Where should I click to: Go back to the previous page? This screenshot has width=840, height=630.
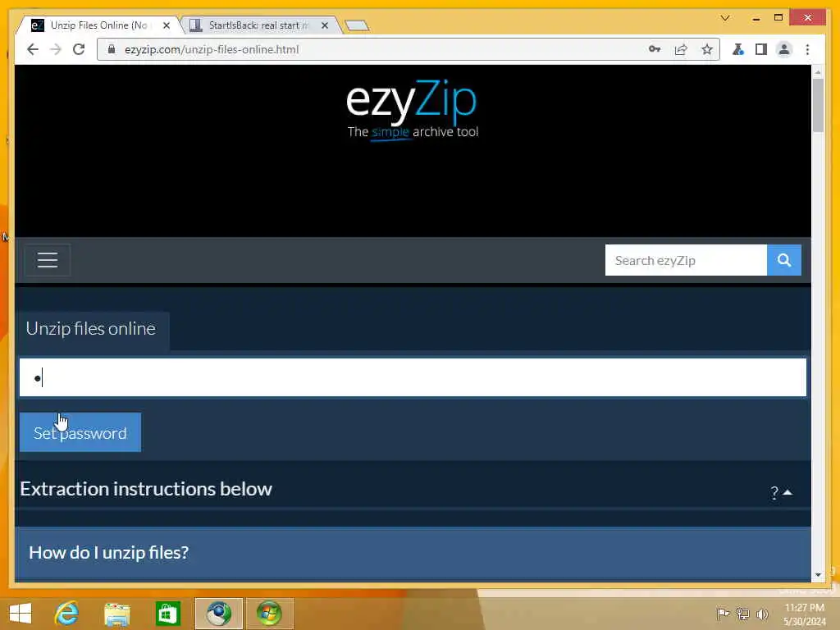(33, 49)
